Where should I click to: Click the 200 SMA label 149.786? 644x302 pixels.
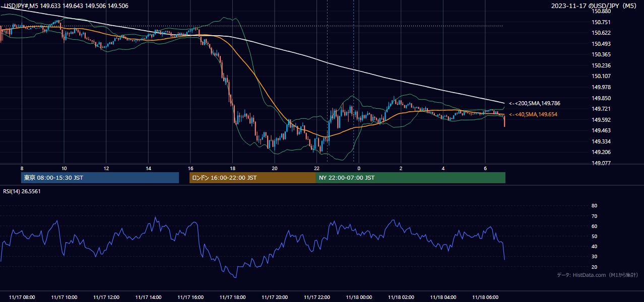[534, 103]
